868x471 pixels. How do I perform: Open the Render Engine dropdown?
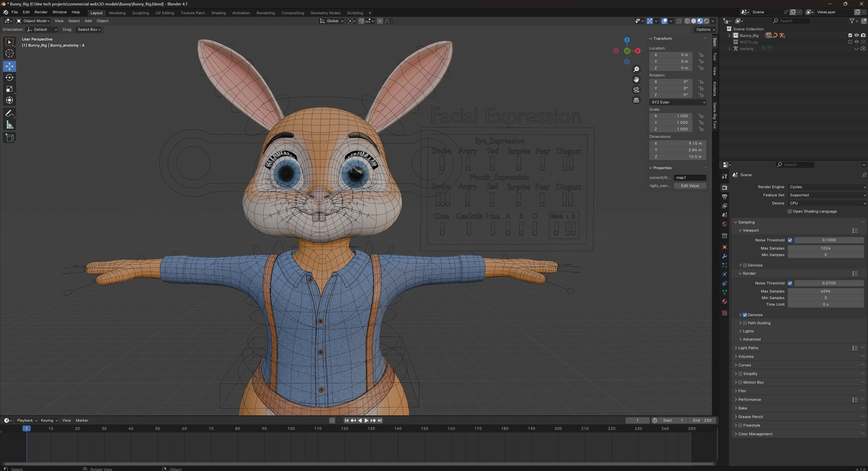(827, 187)
